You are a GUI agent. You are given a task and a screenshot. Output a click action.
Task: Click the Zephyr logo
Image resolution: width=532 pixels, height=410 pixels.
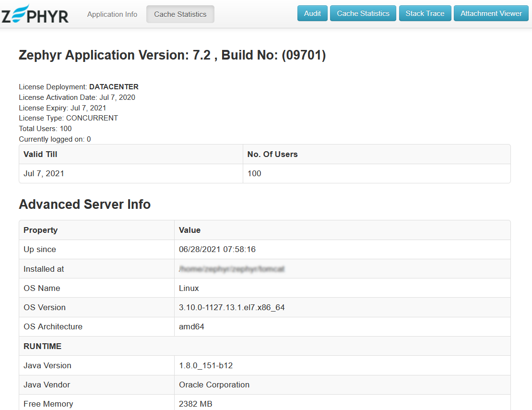(35, 14)
